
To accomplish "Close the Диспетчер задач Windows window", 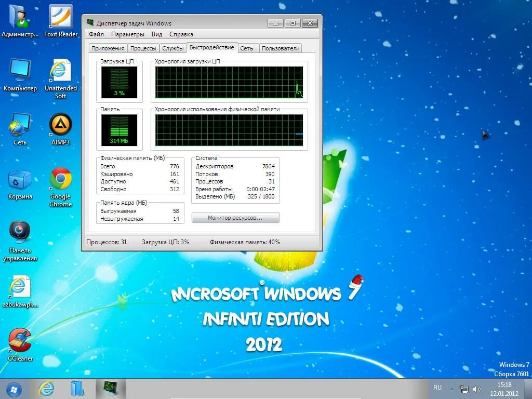I will [x=310, y=23].
